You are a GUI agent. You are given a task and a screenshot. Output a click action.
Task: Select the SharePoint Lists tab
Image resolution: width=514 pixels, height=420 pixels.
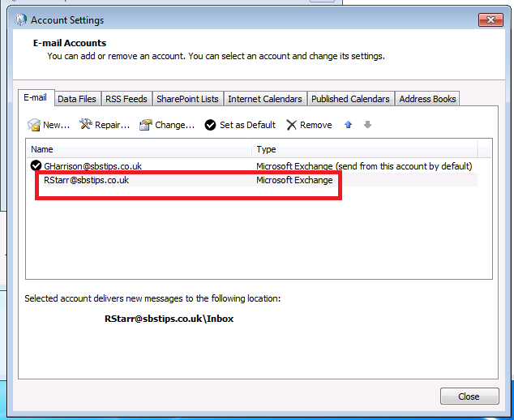(187, 99)
